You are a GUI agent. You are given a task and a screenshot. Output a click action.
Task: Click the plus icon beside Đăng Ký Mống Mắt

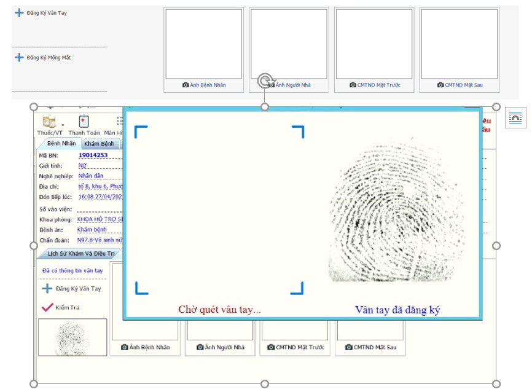tap(19, 57)
